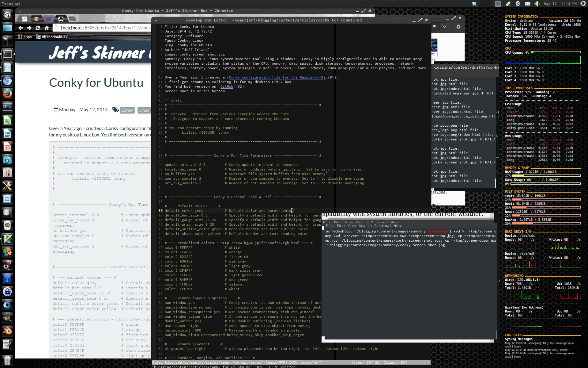
Task: Open the Wine configuration launcher icon
Action: 7,265
